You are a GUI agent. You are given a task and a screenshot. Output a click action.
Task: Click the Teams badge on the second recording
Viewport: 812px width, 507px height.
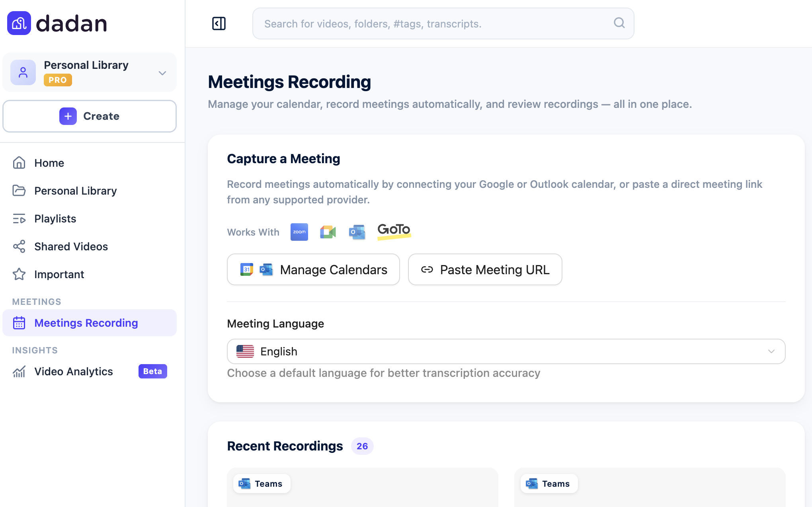(549, 484)
